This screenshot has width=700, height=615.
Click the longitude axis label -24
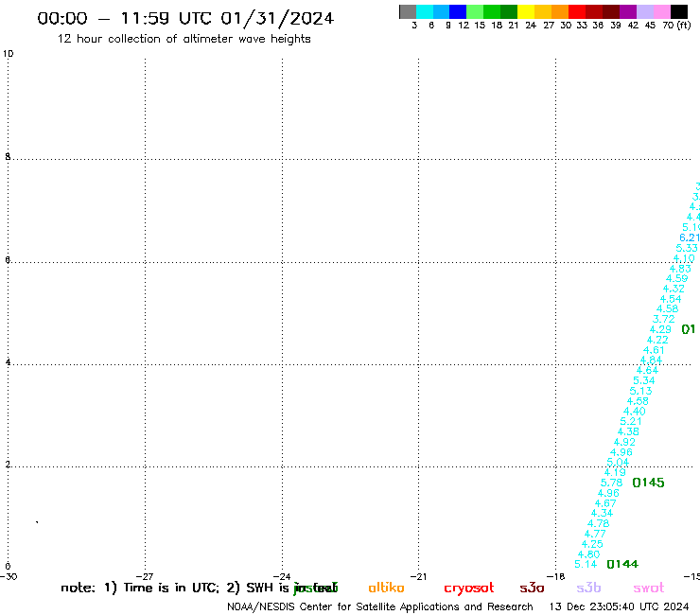(282, 577)
